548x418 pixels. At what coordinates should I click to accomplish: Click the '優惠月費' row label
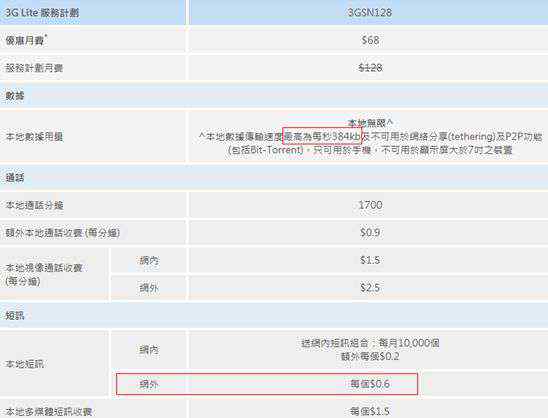click(26, 40)
